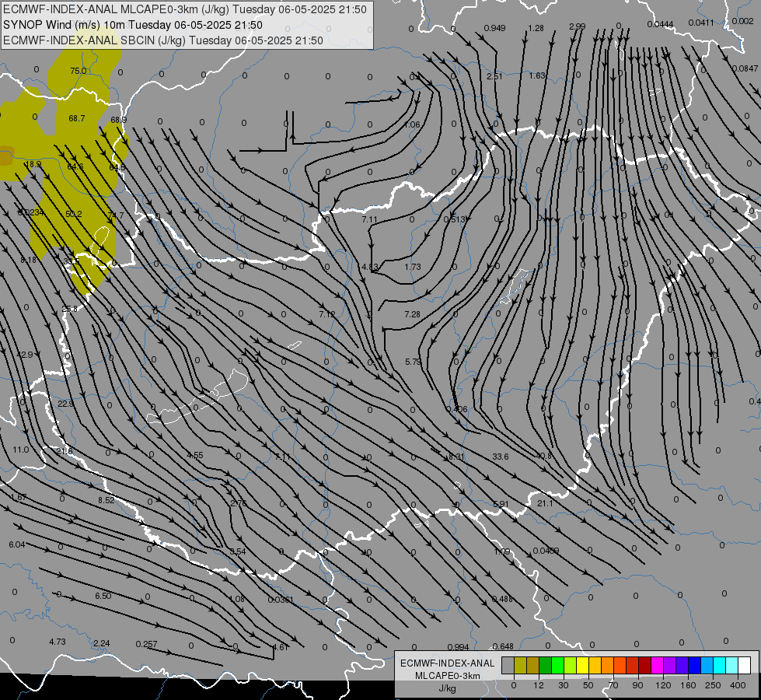Click the 1.28 value along the top
The width and height of the screenshot is (761, 700).
(536, 28)
